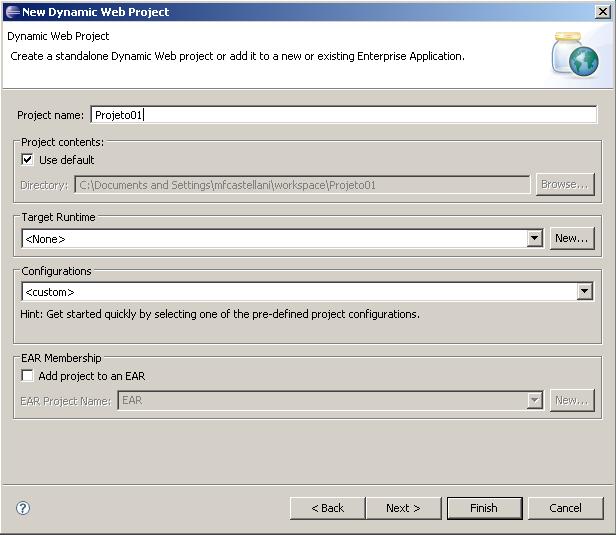Proceed with the Next button
Viewport: 616px width, 535px height.
[403, 508]
